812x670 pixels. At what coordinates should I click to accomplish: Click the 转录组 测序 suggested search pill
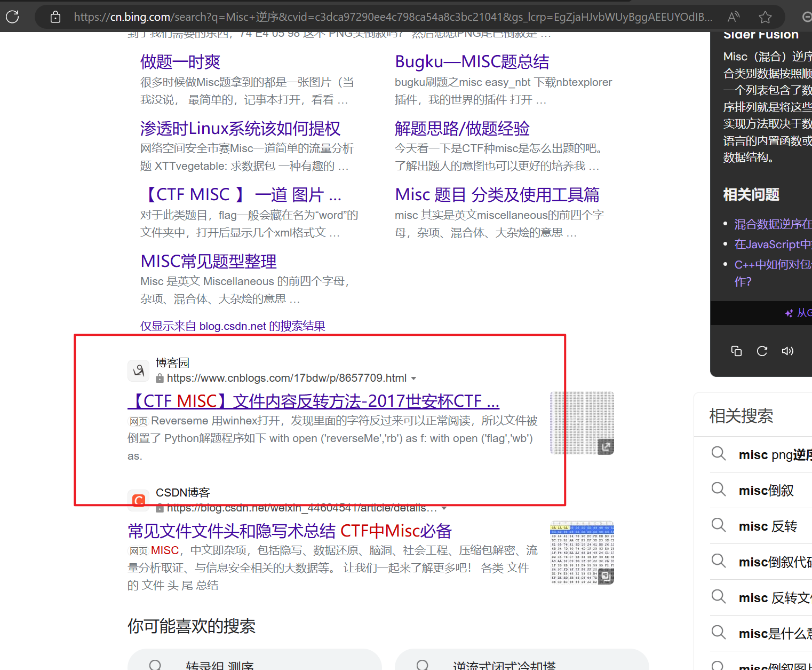pos(254,660)
